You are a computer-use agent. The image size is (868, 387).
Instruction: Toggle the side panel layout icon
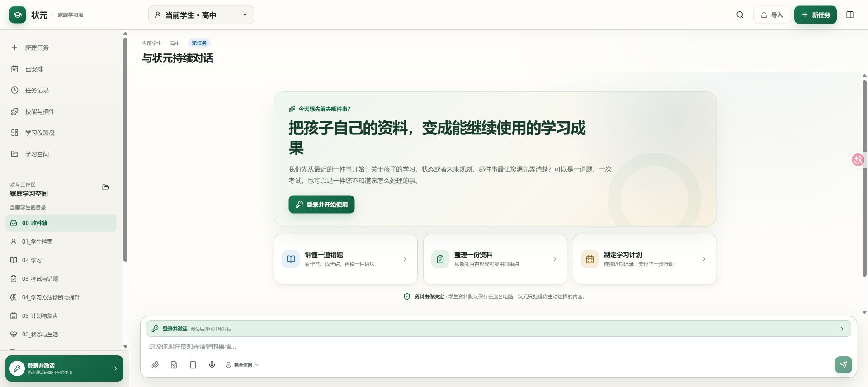click(850, 15)
